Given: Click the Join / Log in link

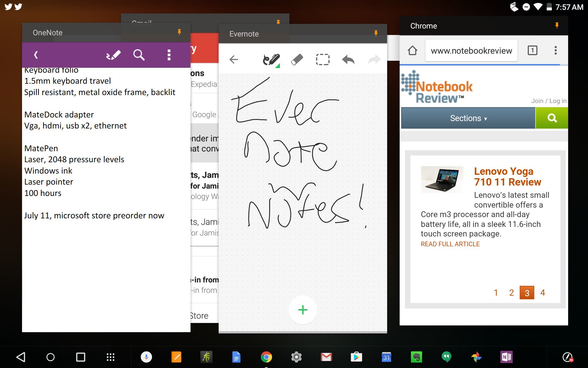Looking at the screenshot, I should click(x=549, y=101).
